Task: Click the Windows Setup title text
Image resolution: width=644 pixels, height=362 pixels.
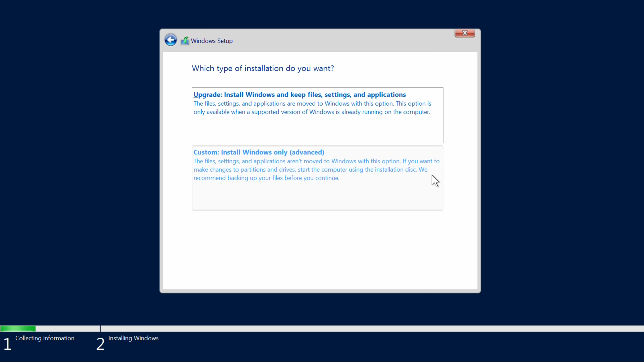Action: tap(211, 41)
